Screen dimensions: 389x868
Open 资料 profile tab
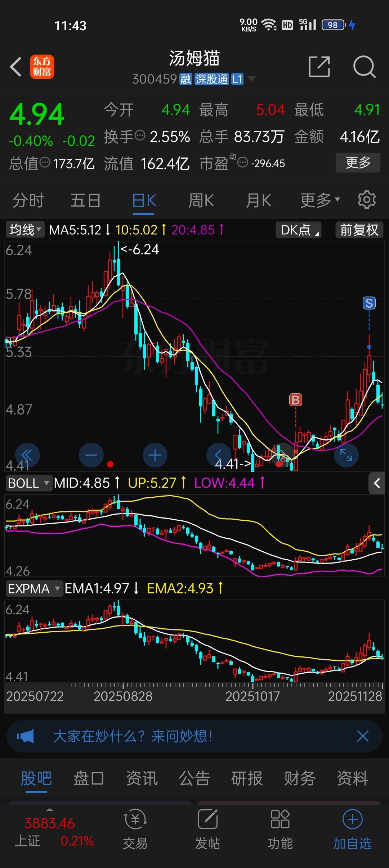(x=352, y=778)
